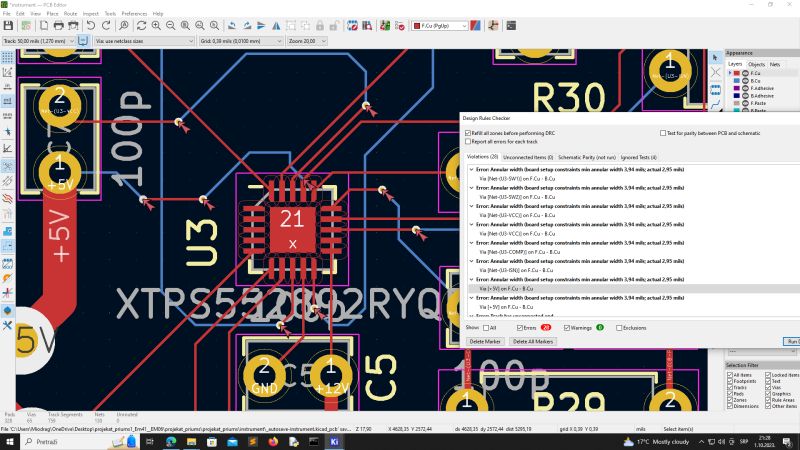Open Windows Start menu
This screenshot has height=450, width=800.
tap(9, 442)
